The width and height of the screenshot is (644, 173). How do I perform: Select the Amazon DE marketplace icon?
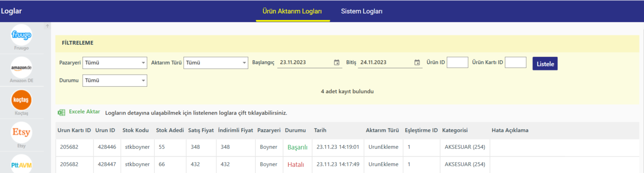tap(21, 67)
